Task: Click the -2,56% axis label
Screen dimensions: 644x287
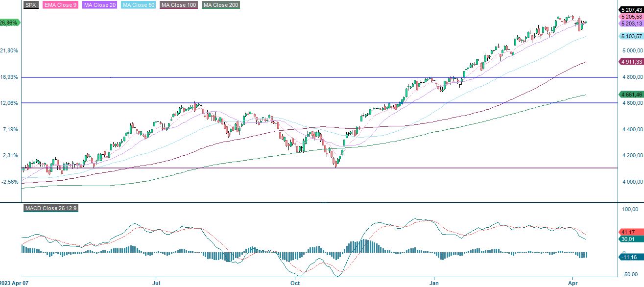Action: coord(10,182)
